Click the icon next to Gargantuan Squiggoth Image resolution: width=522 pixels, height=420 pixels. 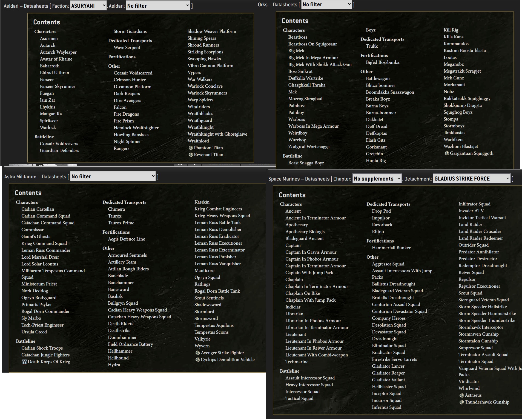[447, 153]
